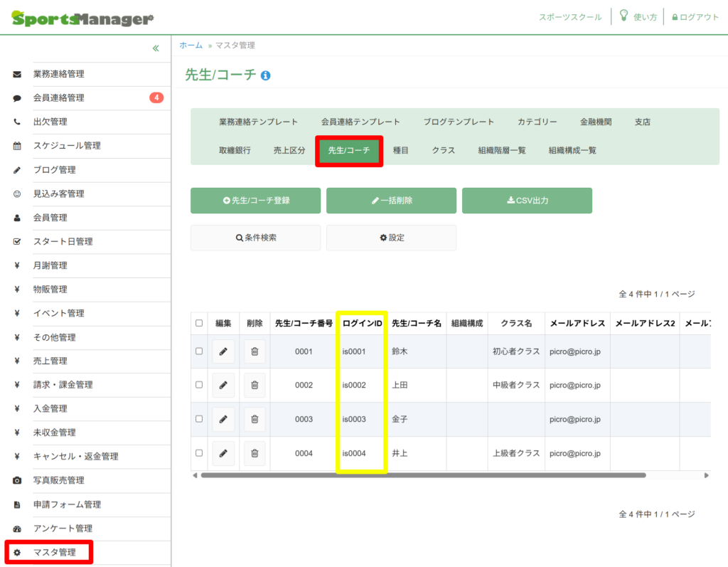728x567 pixels.
Task: Click the pencil edit icon for 鈴木
Action: point(223,351)
